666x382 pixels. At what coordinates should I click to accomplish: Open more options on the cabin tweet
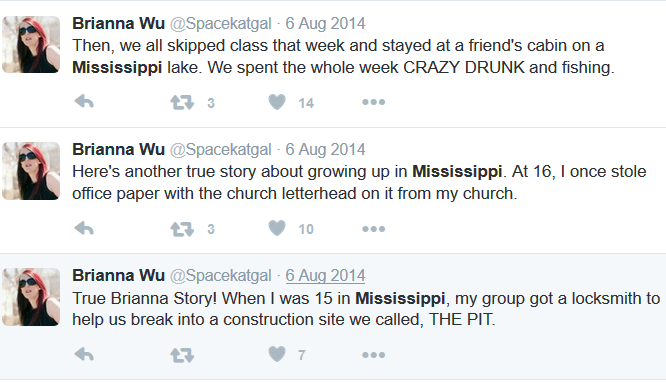pos(373,102)
